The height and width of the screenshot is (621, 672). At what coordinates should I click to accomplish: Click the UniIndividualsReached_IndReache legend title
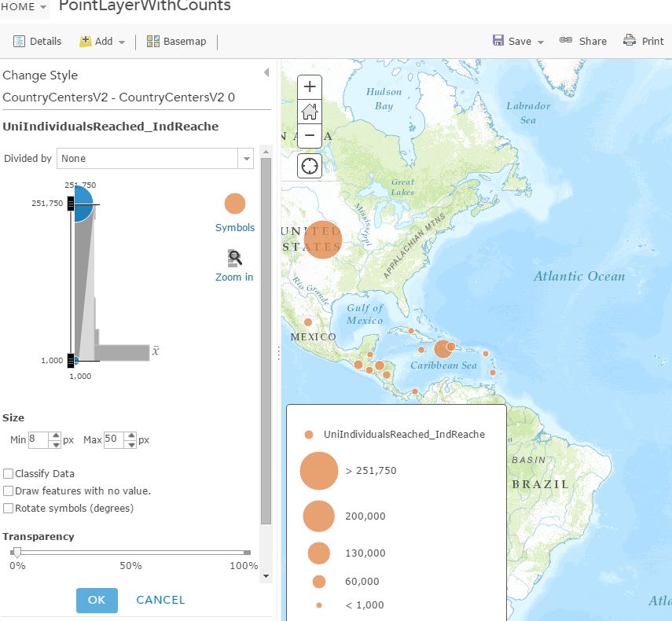[x=404, y=435]
